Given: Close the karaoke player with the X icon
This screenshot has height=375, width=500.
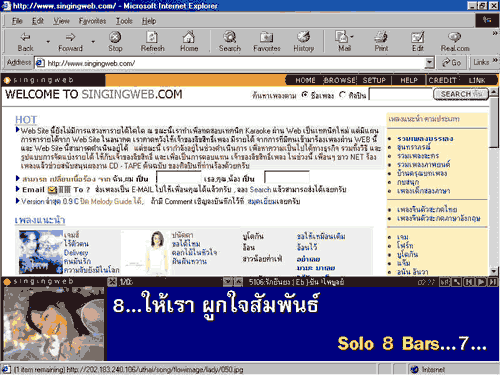Looking at the screenshot, I should (x=112, y=282).
